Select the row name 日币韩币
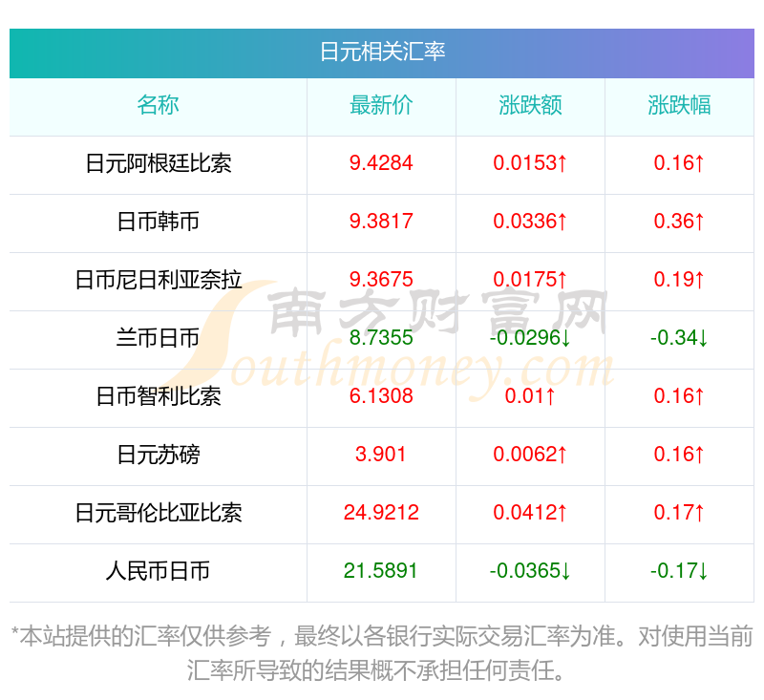Image resolution: width=764 pixels, height=700 pixels. pos(159,222)
